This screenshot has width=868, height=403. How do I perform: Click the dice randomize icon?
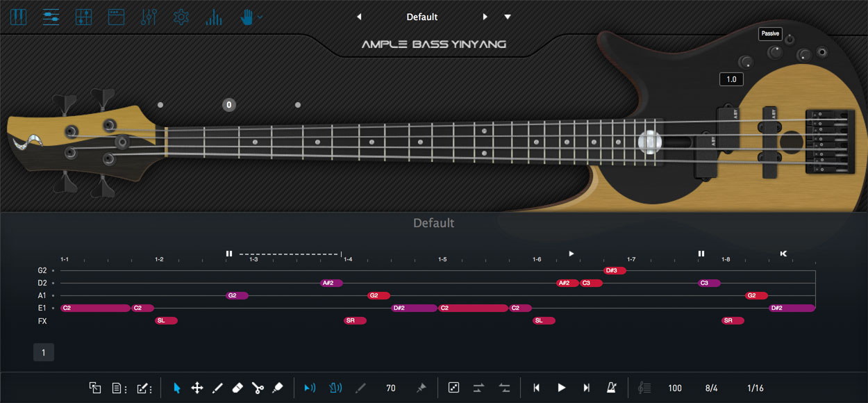(x=453, y=388)
